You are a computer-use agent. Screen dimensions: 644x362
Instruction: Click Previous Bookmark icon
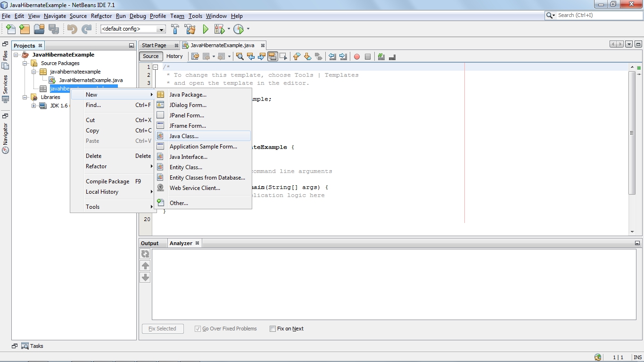pyautogui.click(x=297, y=57)
